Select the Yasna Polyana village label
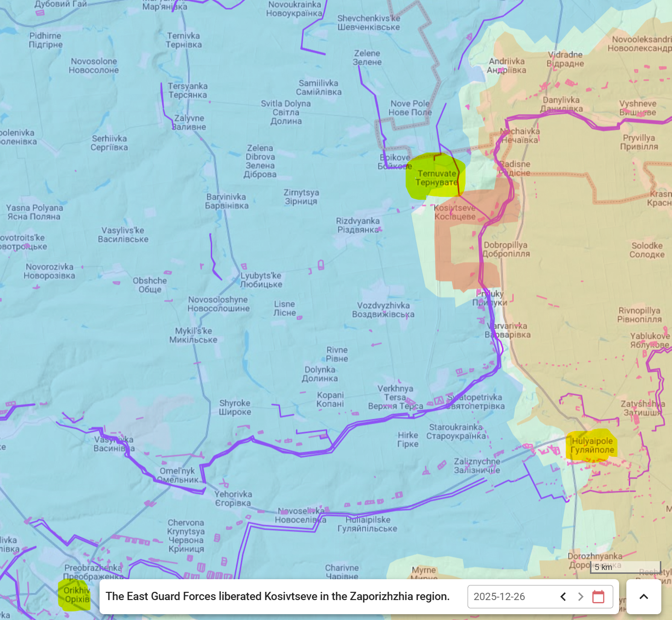This screenshot has height=620, width=672. 34,212
